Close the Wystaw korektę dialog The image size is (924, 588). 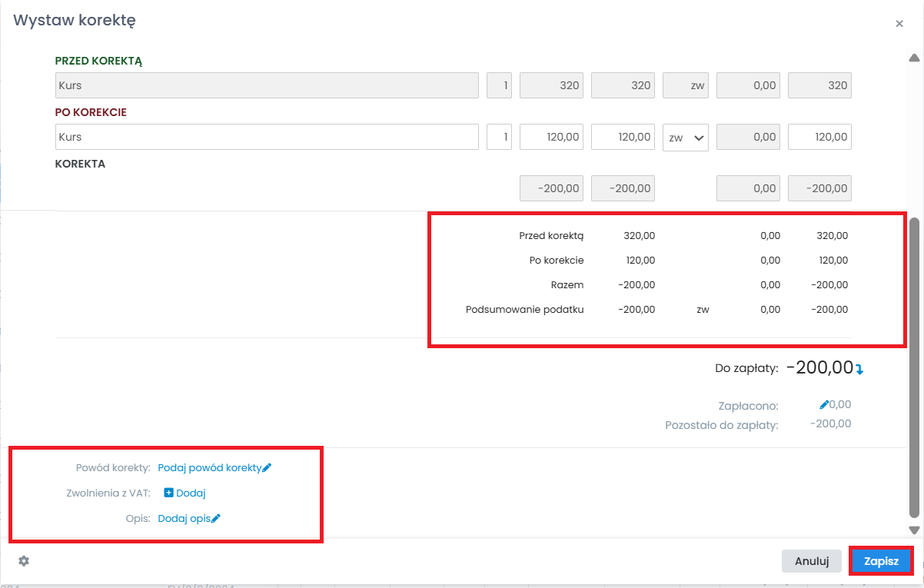coord(899,24)
